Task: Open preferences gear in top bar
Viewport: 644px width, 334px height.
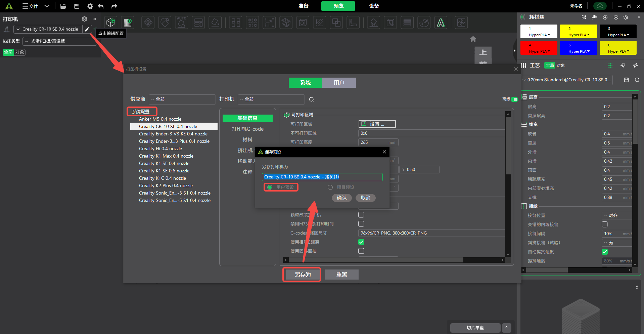Action: pyautogui.click(x=90, y=6)
